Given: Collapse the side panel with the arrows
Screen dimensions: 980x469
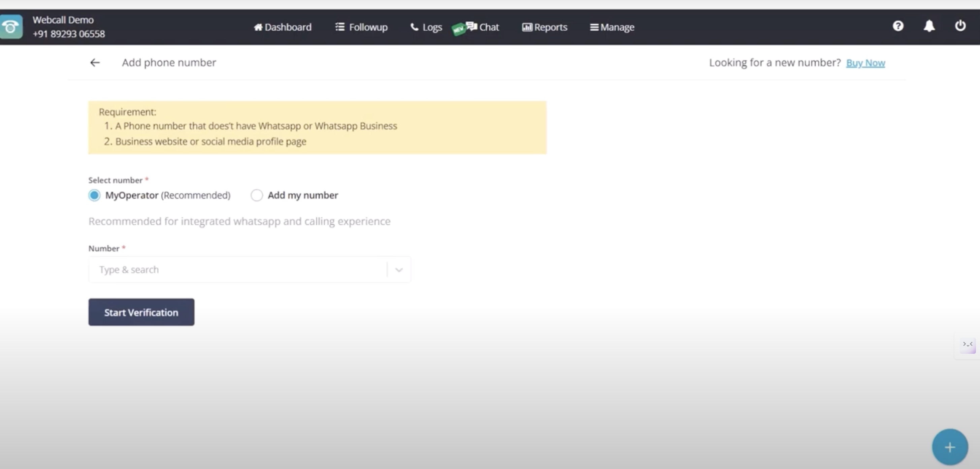Looking at the screenshot, I should (968, 345).
